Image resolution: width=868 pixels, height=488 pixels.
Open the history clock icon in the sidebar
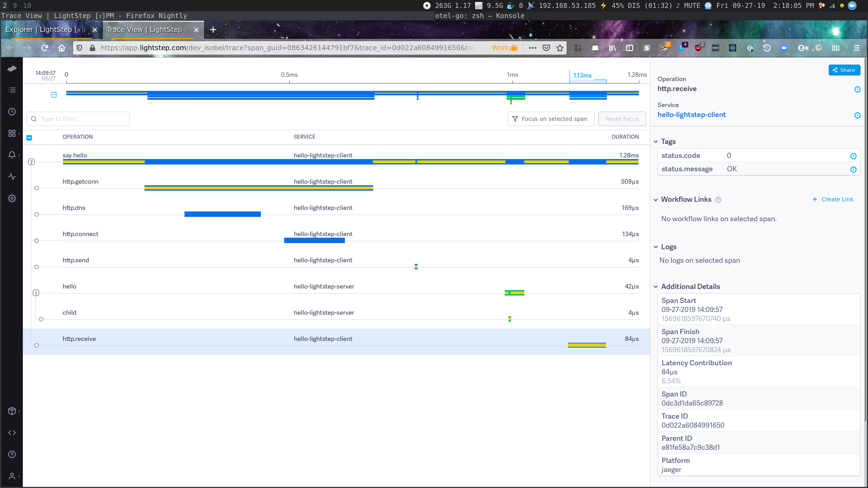point(12,111)
